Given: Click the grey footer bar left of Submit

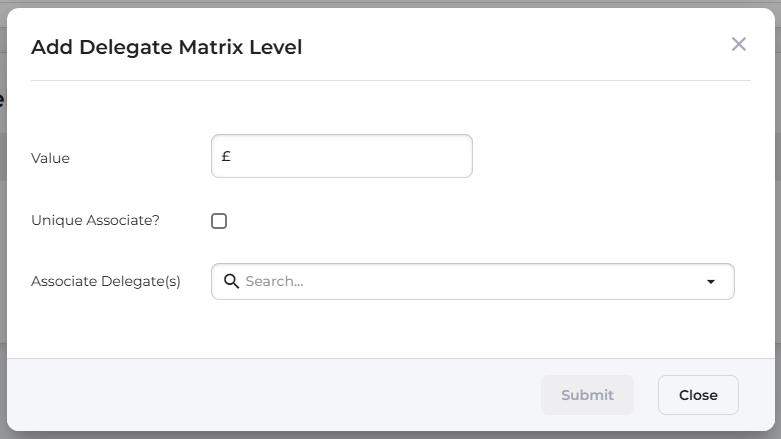Looking at the screenshot, I should [270, 395].
